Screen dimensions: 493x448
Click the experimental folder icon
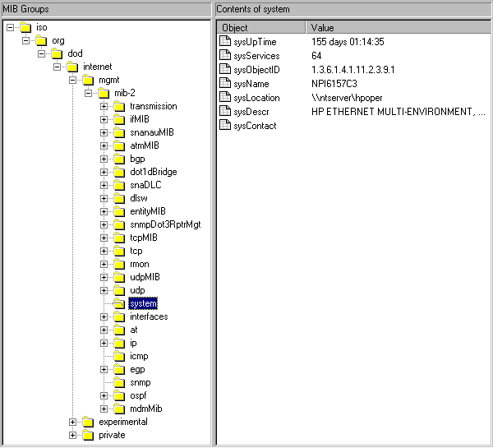[x=88, y=423]
